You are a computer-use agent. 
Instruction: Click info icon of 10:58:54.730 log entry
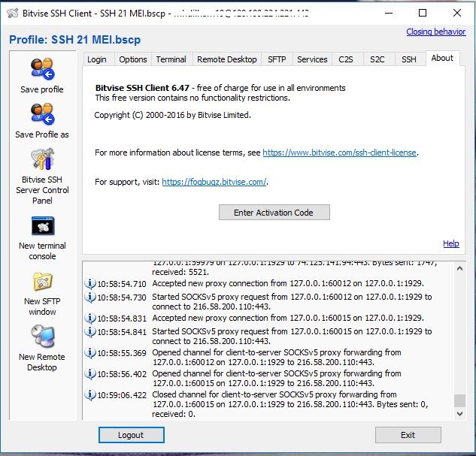pyautogui.click(x=90, y=297)
